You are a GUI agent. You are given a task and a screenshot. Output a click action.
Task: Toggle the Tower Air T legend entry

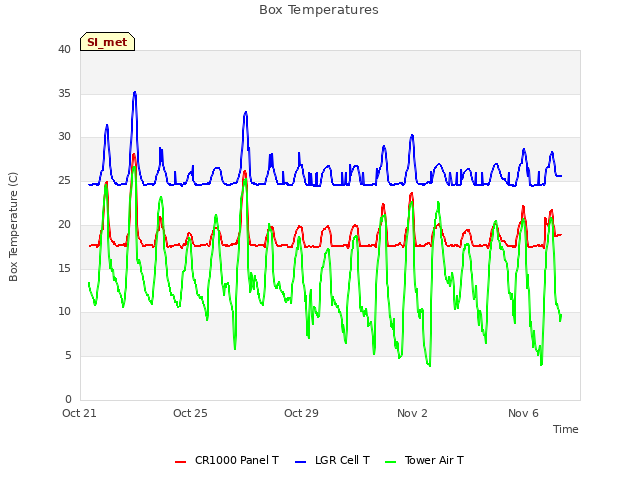click(x=424, y=460)
